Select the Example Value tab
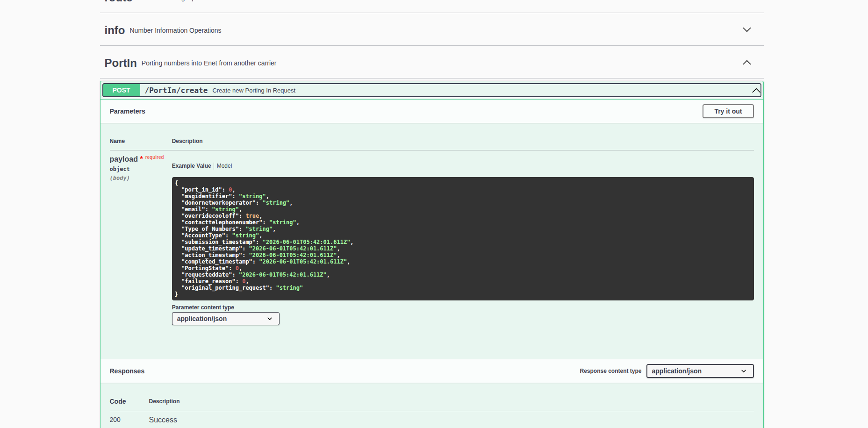 191,166
